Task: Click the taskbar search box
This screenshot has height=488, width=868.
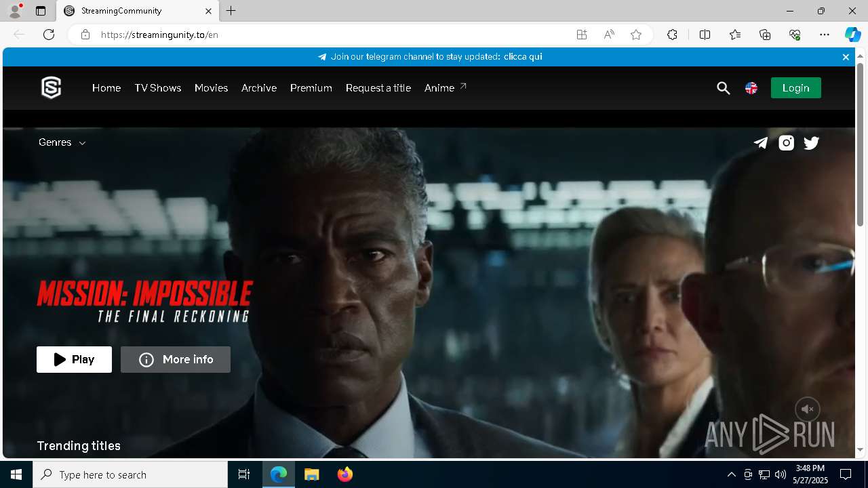Action: [x=130, y=474]
